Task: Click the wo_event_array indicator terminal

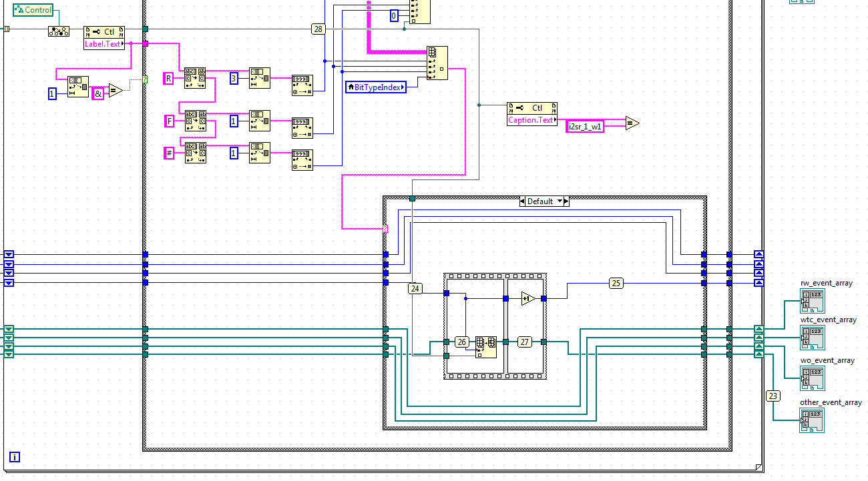Action: coord(813,378)
